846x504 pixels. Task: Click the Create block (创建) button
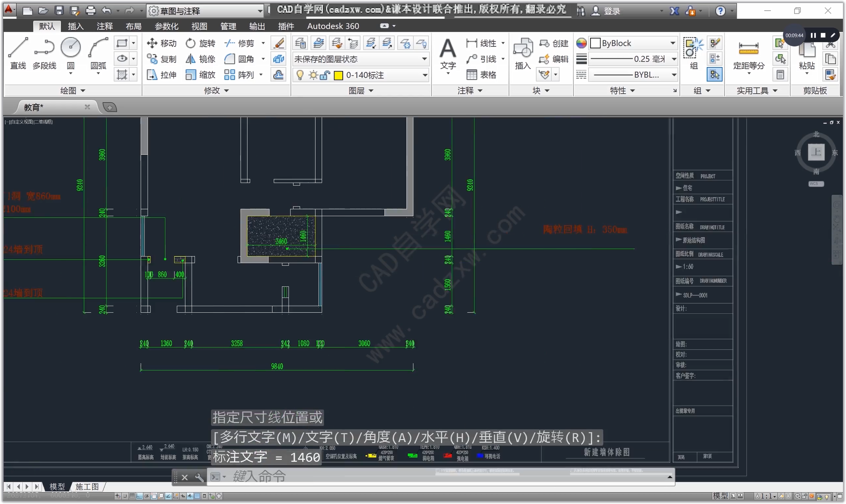554,43
